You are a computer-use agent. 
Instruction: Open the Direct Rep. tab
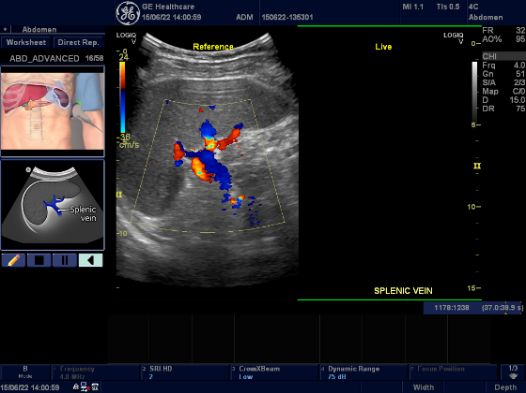pyautogui.click(x=78, y=43)
